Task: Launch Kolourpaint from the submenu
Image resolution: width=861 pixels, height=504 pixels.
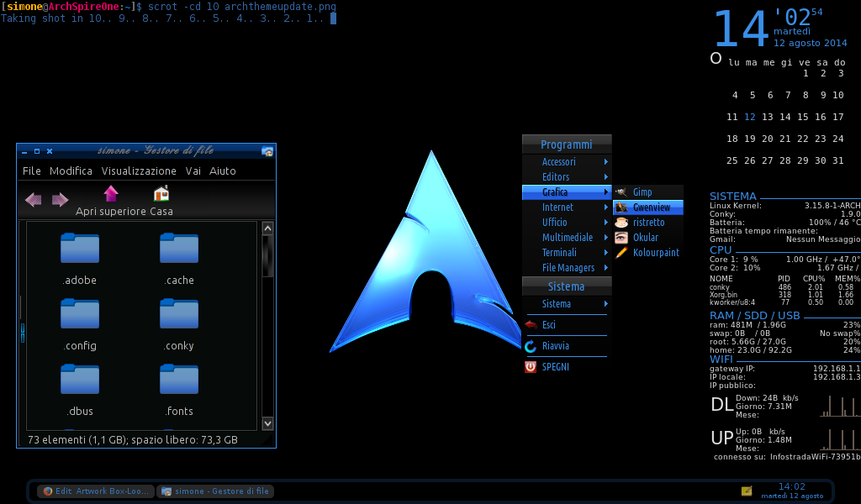Action: 648,252
